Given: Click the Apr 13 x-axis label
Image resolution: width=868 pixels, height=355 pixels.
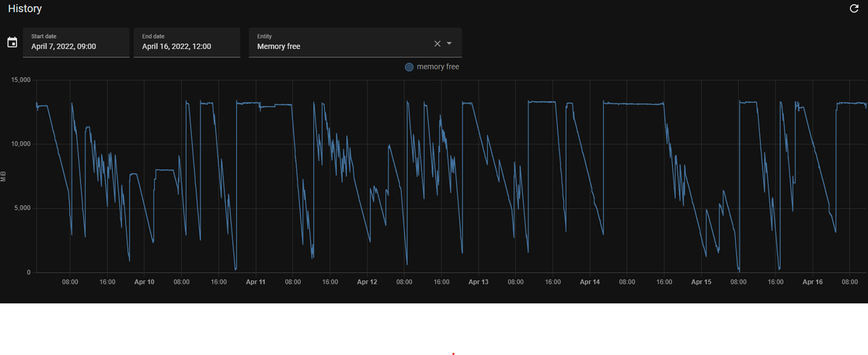Looking at the screenshot, I should 478,282.
